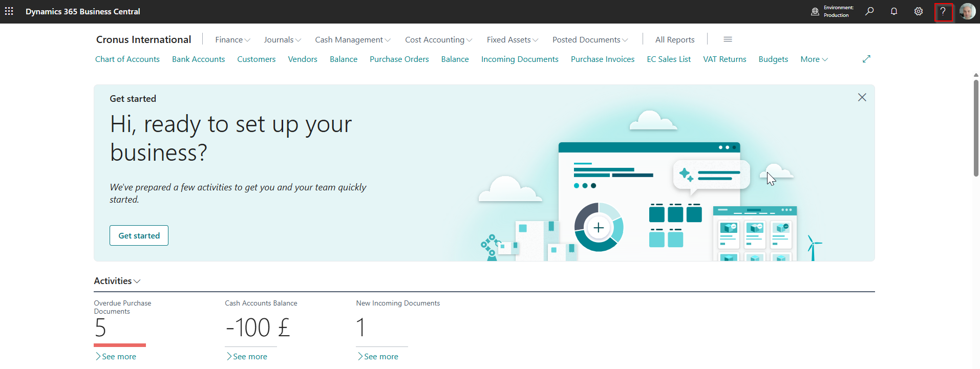Expand the Journals menu

282,39
